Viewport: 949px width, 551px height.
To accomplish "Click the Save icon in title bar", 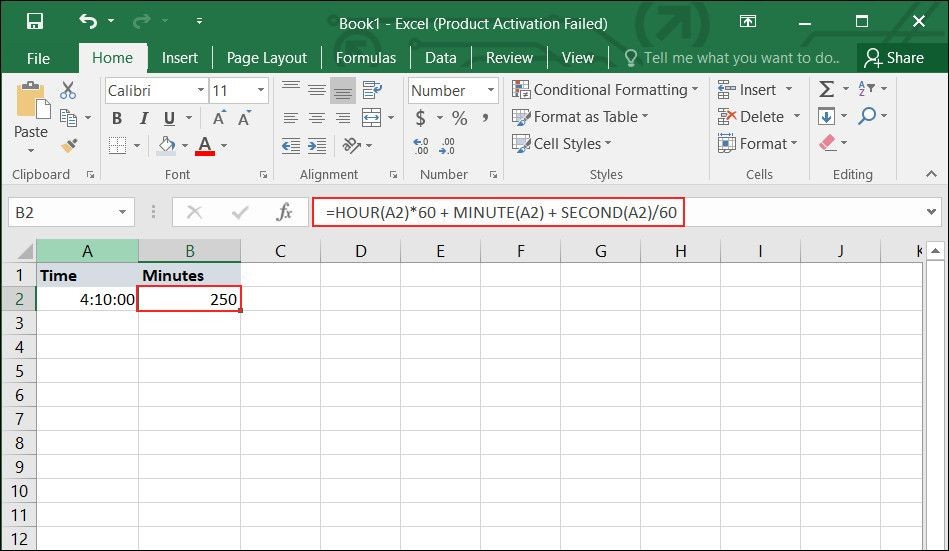I will coord(35,22).
